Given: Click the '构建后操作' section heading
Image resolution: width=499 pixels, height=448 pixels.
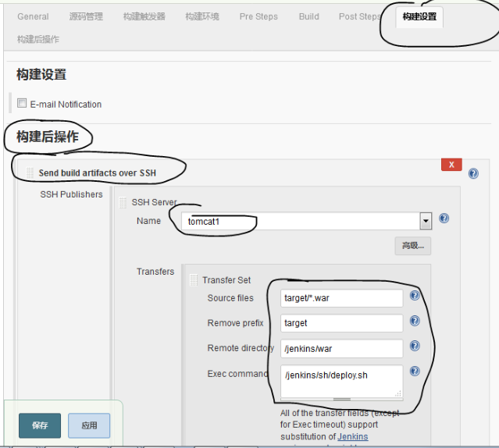Looking at the screenshot, I should click(48, 137).
